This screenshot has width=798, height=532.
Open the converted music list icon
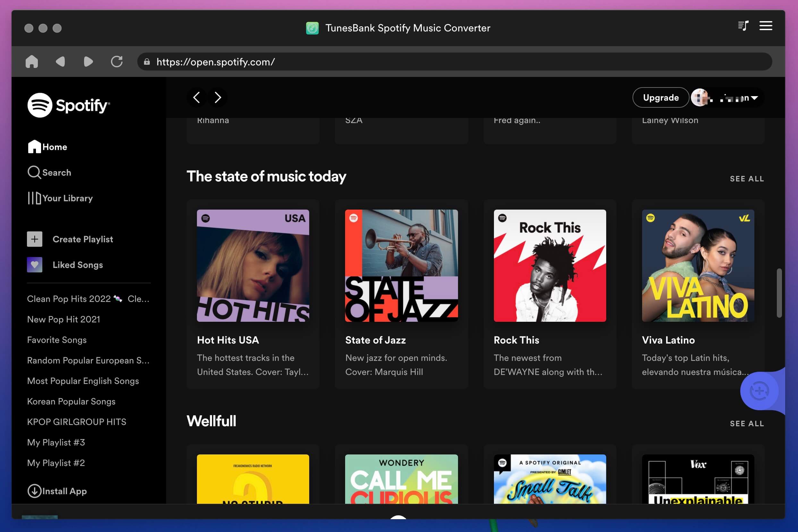click(743, 26)
